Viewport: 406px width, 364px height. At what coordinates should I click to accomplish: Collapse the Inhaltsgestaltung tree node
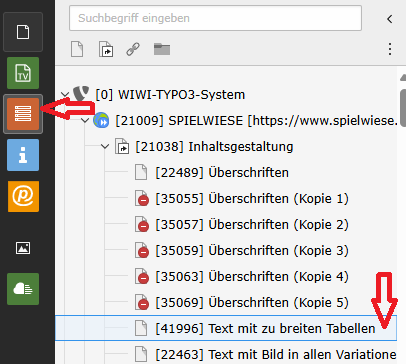point(105,146)
